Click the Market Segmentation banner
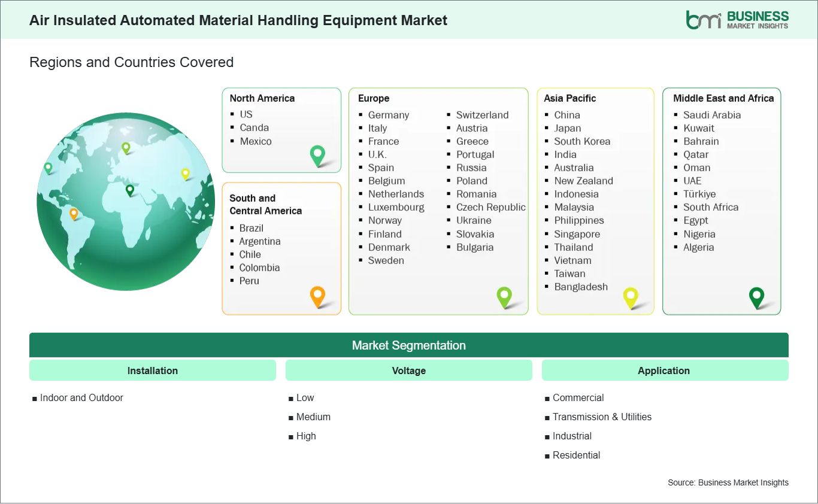The height and width of the screenshot is (504, 818). [409, 345]
